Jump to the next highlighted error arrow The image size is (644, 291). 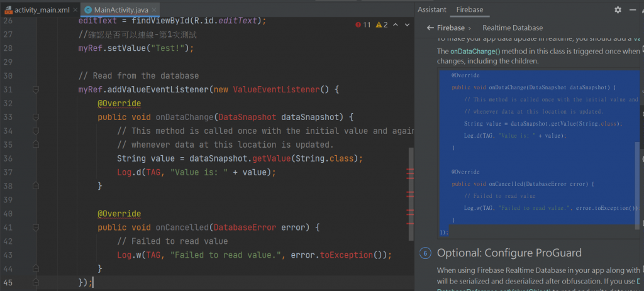click(407, 25)
